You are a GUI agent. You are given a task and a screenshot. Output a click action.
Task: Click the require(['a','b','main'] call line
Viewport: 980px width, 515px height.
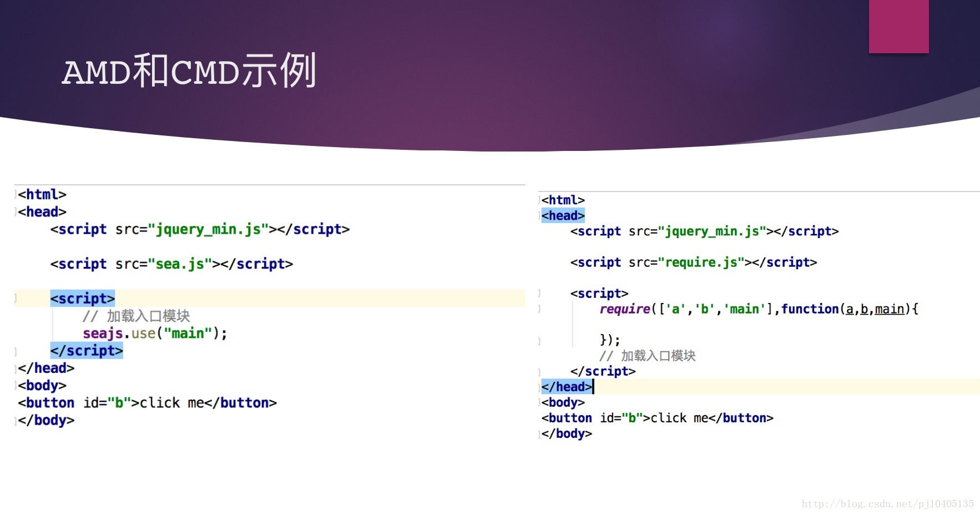pyautogui.click(x=759, y=309)
